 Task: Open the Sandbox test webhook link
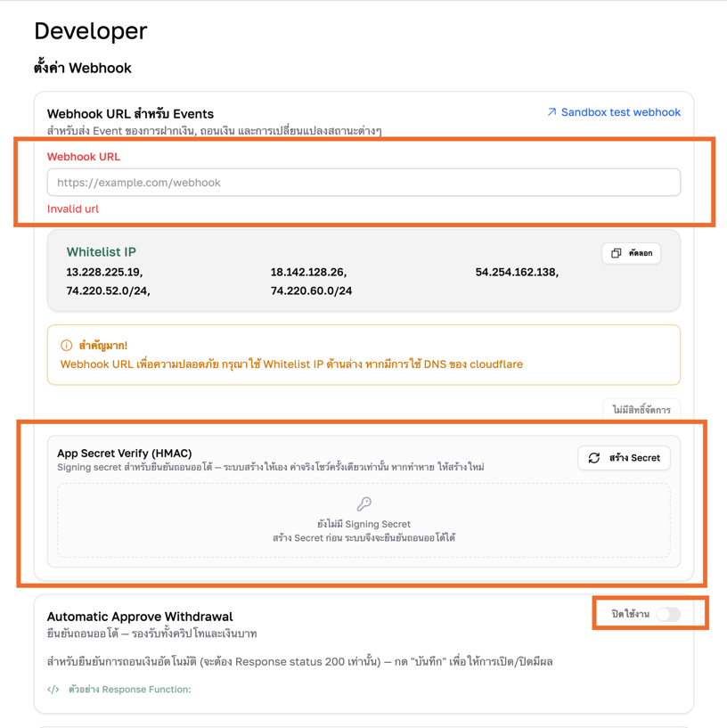coord(614,112)
